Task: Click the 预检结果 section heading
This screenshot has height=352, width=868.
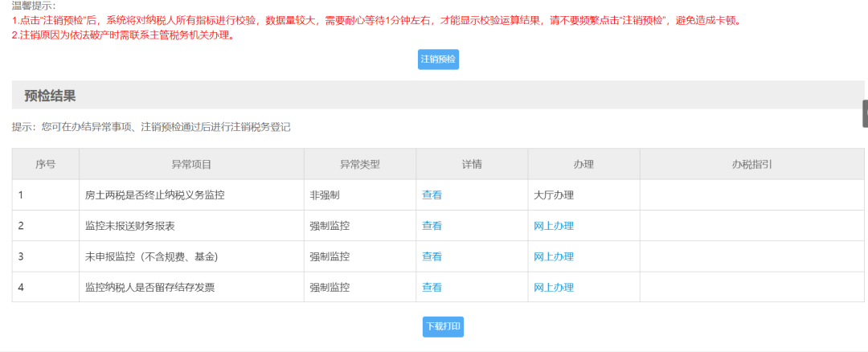Action: click(x=50, y=96)
